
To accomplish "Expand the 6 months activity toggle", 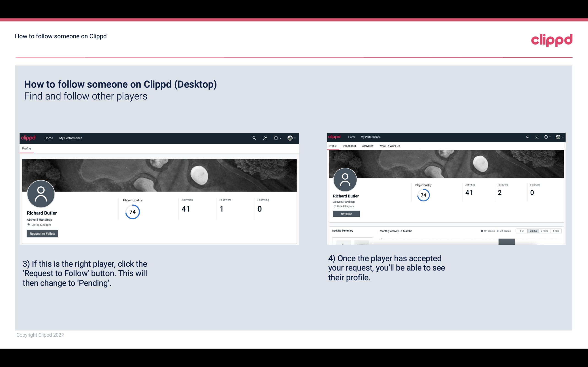I will click(x=533, y=231).
